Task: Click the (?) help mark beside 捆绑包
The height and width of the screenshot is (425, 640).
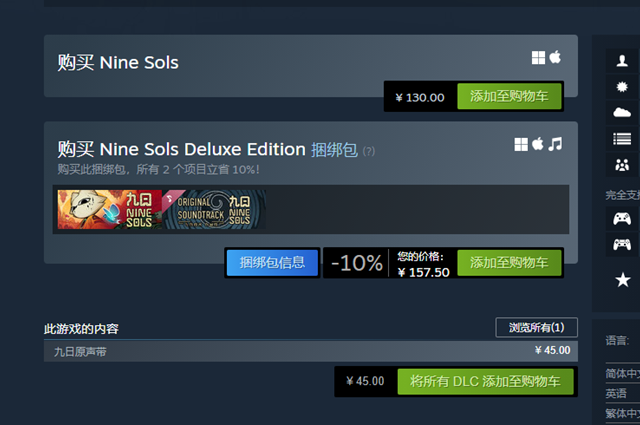Action: [x=369, y=151]
